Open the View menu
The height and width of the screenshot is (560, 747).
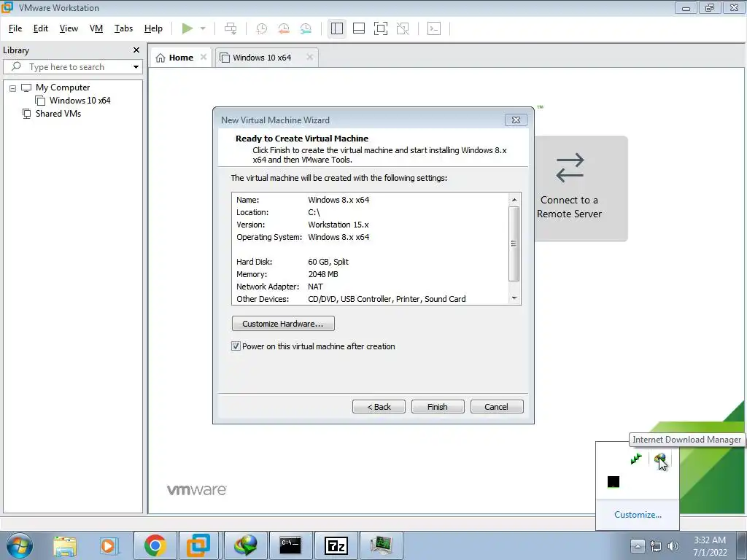tap(69, 28)
